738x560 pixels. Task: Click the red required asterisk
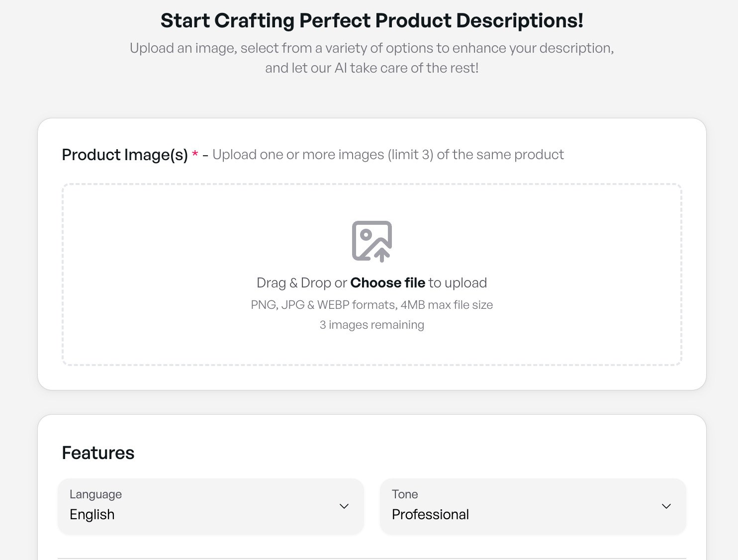click(195, 154)
